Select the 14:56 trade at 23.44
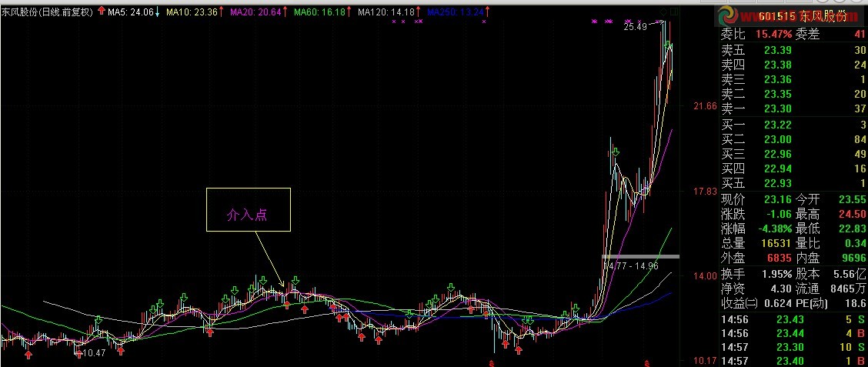Image resolution: width=868 pixels, height=367 pixels. click(793, 333)
